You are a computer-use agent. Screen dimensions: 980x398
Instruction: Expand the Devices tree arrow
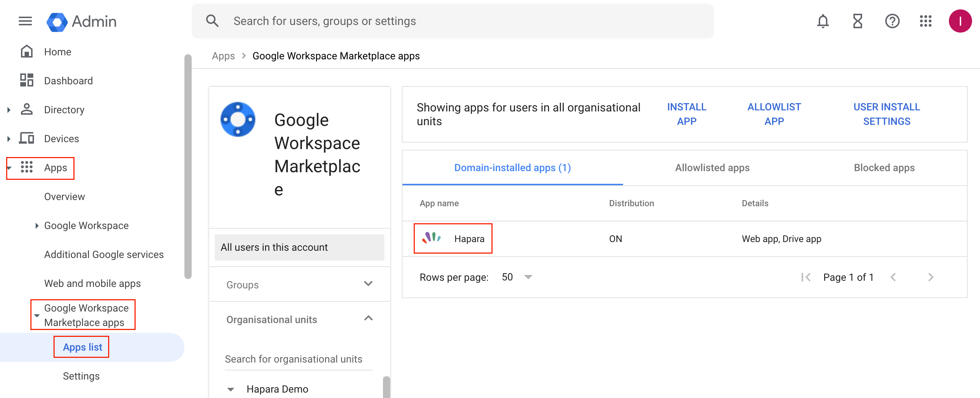(x=9, y=139)
